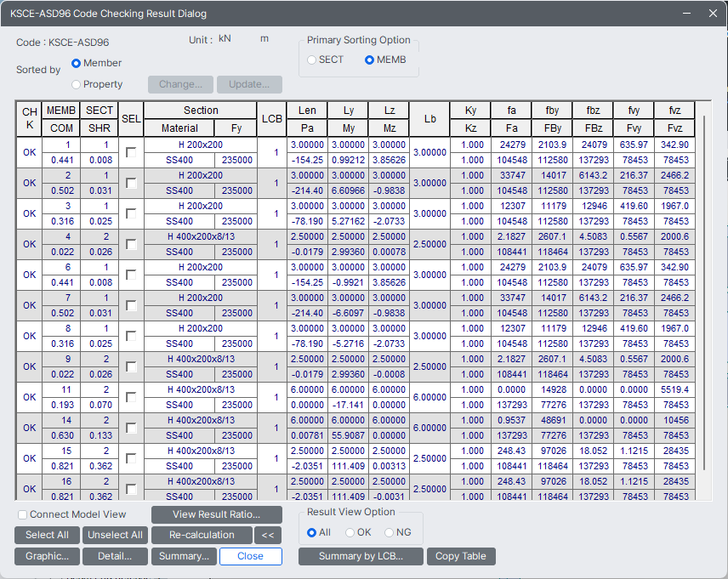Click My value 6.60966 in member 2 row
The width and height of the screenshot is (728, 579).
pyautogui.click(x=348, y=190)
